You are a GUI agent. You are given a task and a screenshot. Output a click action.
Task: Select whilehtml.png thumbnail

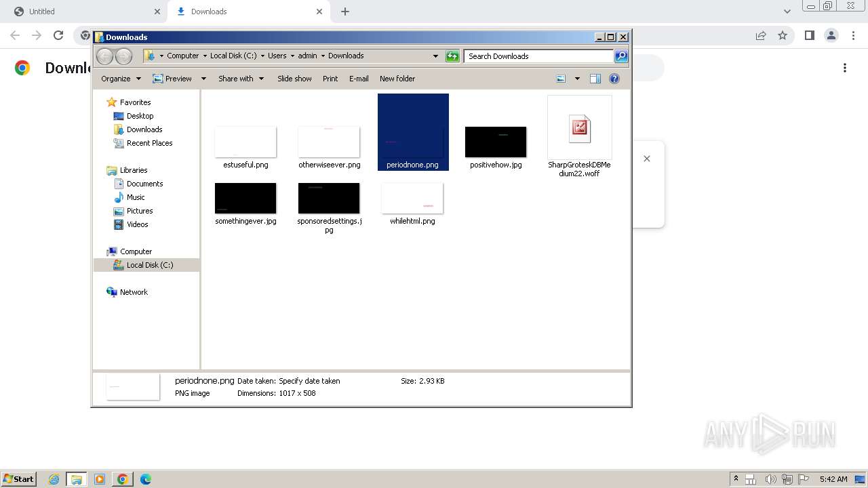412,199
